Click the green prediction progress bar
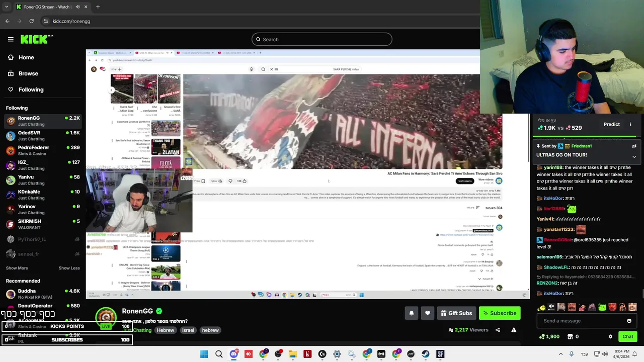Image resolution: width=644 pixels, height=362 pixels. (x=585, y=137)
